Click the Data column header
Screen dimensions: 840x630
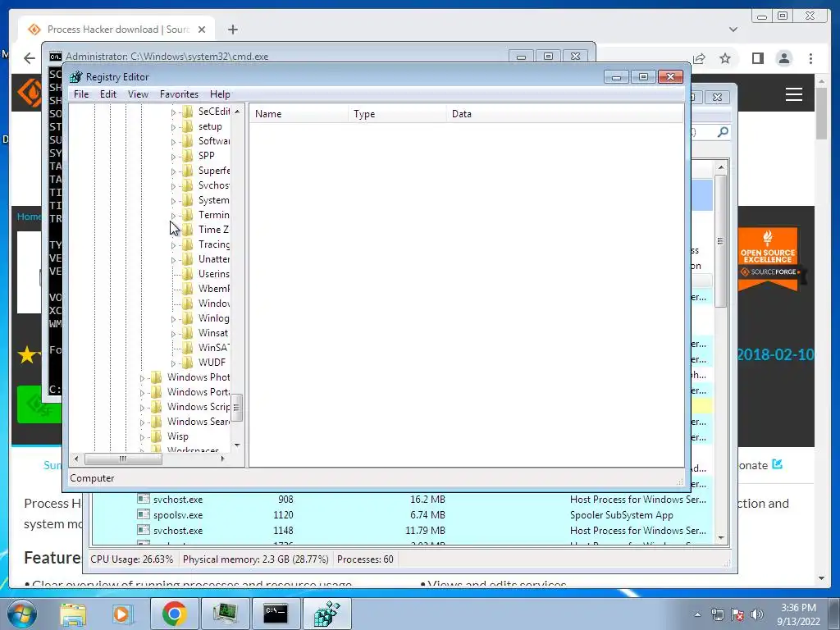click(x=564, y=114)
